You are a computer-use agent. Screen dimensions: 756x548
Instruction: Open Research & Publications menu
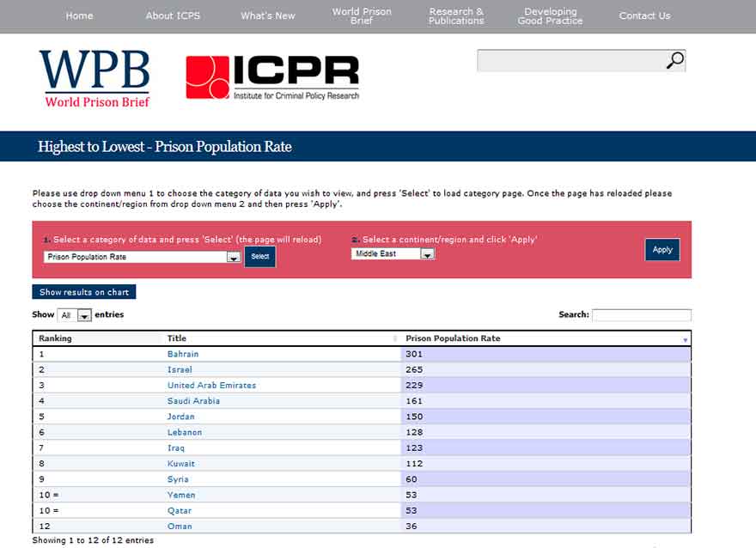tap(456, 16)
